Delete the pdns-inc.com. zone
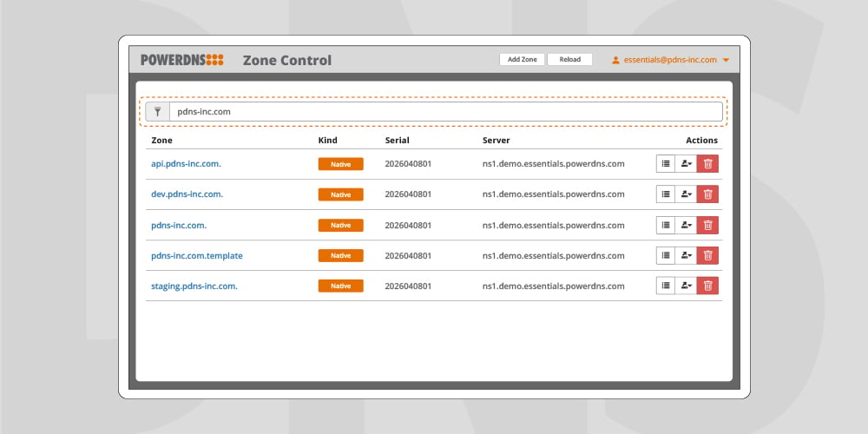Screen dimensions: 868x434 (707, 226)
